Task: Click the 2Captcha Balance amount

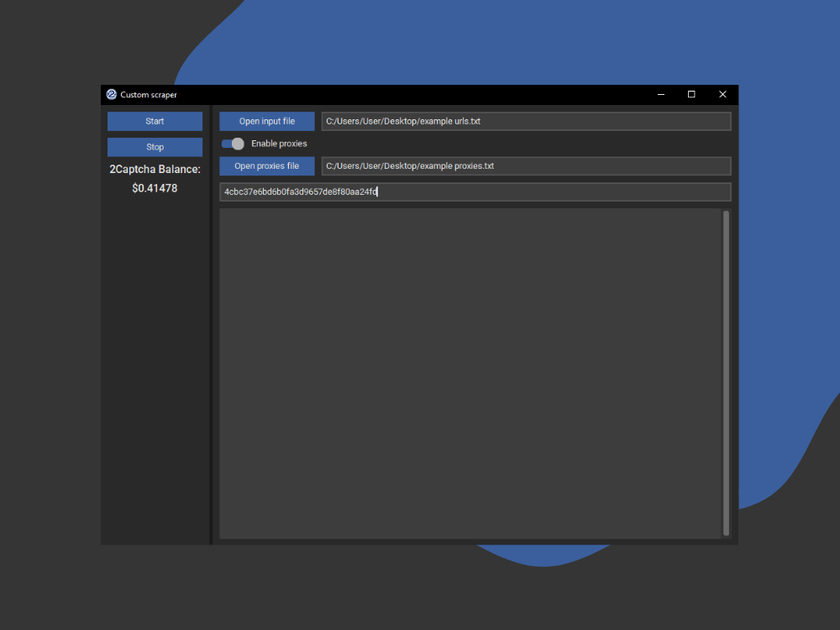Action: click(x=155, y=188)
